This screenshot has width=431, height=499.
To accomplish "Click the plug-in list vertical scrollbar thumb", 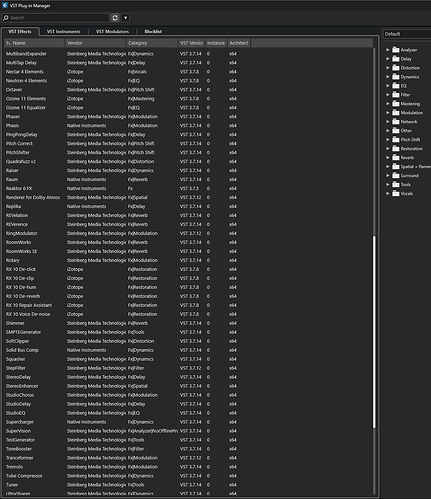I will pyautogui.click(x=374, y=332).
